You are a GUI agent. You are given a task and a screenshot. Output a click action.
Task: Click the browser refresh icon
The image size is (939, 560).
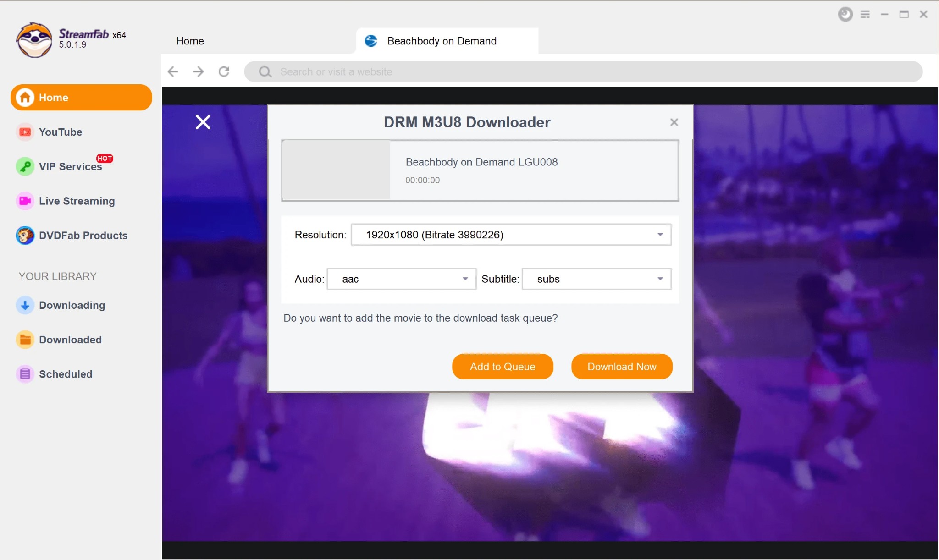[224, 71]
